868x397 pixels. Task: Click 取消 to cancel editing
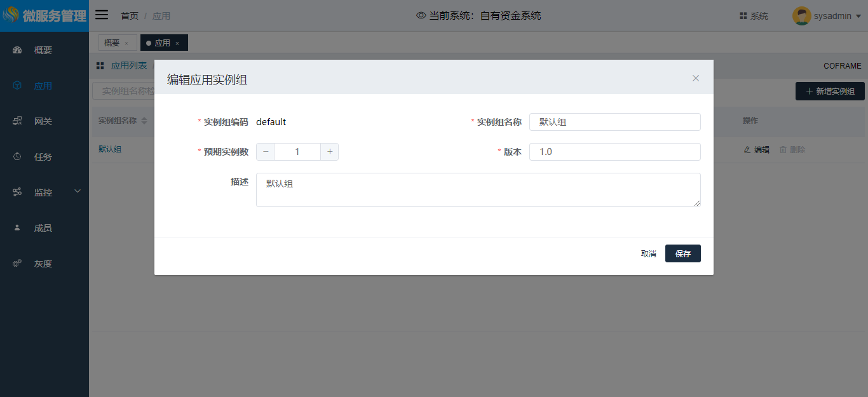pos(648,253)
